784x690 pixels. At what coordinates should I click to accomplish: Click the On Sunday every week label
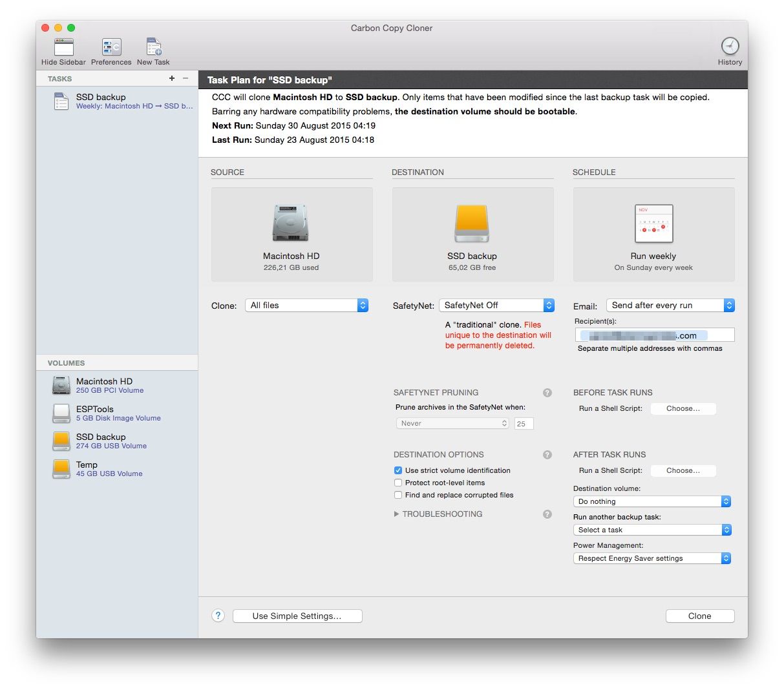point(653,267)
